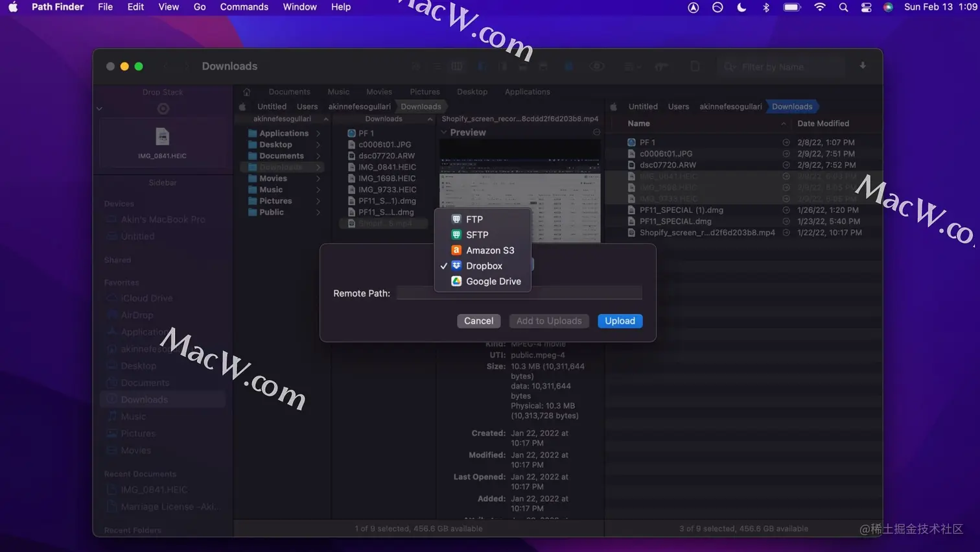
Task: Click the computer icon in the left path bar
Action: [x=242, y=106]
